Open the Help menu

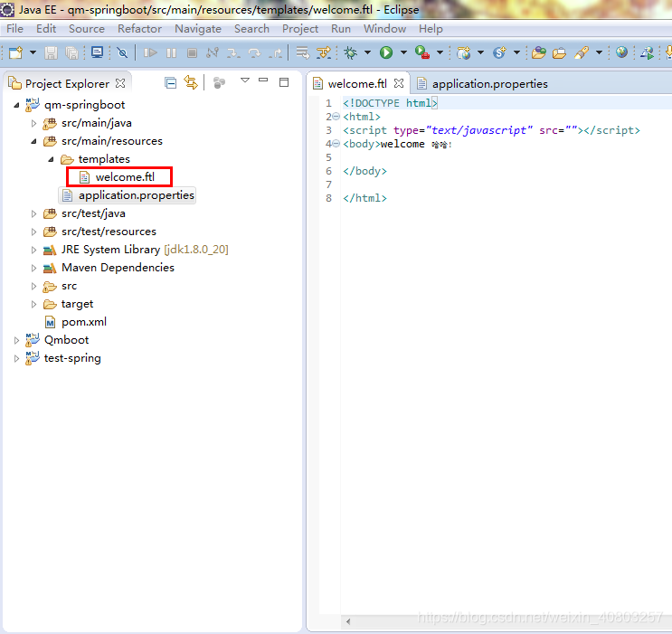(431, 29)
